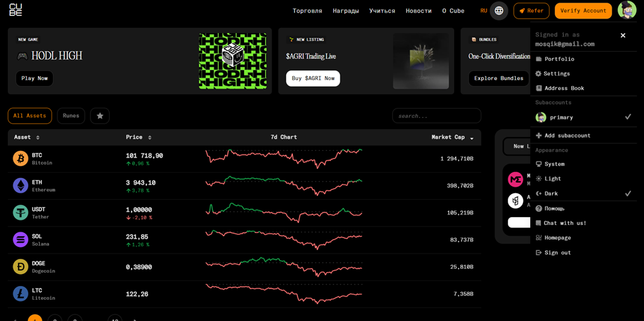The width and height of the screenshot is (644, 321).
Task: Click the Portfolio briefcase icon
Action: pyautogui.click(x=539, y=59)
